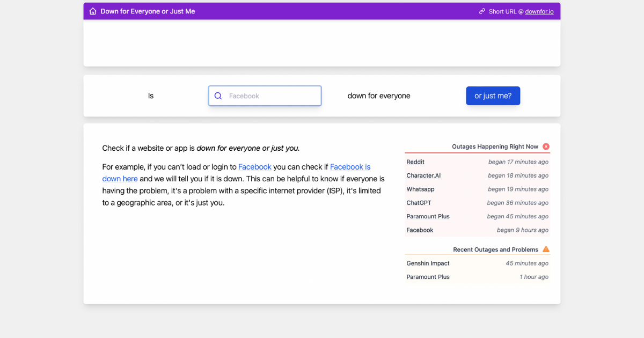Open Genshin Impact recent outage row

[478, 263]
